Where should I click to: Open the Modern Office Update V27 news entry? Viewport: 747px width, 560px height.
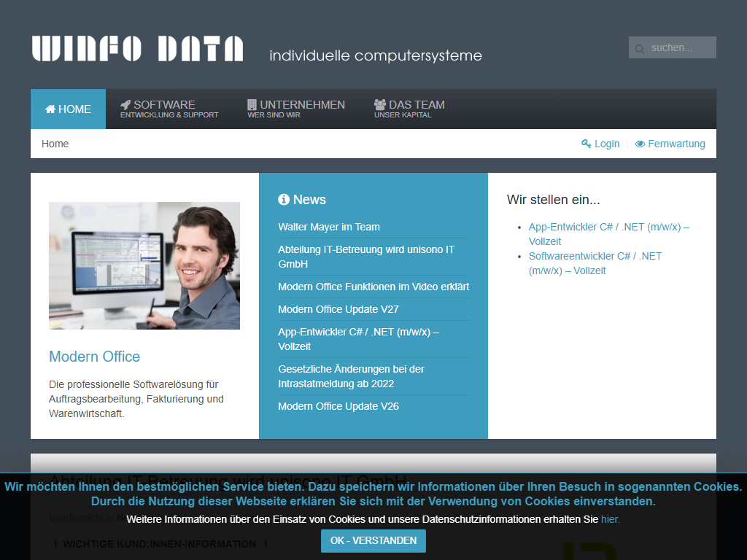point(338,309)
